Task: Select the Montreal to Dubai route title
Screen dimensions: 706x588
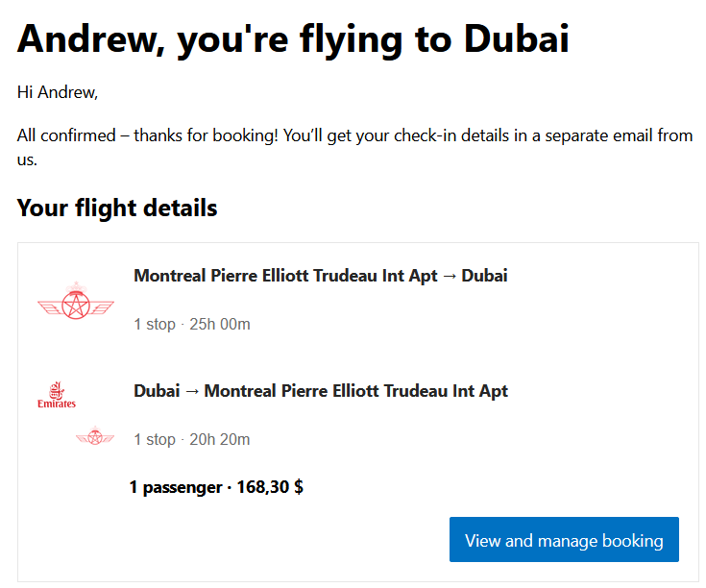Action: click(321, 276)
